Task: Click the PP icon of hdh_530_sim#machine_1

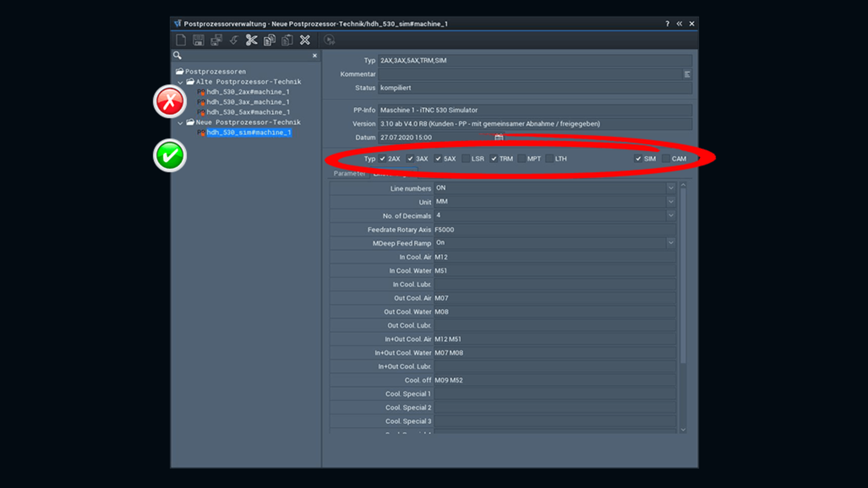Action: tap(201, 133)
